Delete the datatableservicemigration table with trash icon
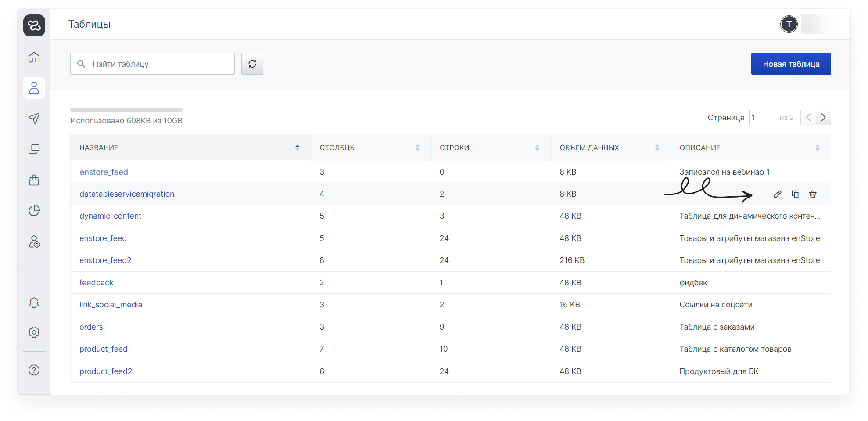Viewport: 868px width, 421px height. click(x=813, y=194)
